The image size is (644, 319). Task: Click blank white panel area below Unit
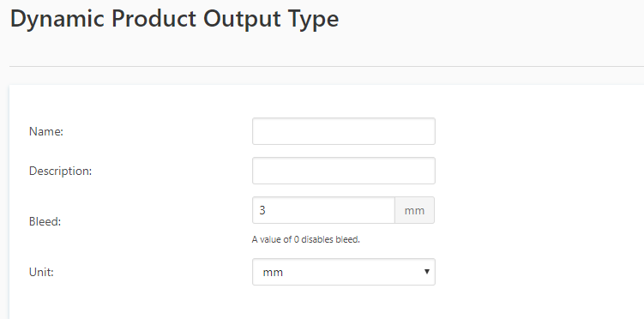[327, 304]
